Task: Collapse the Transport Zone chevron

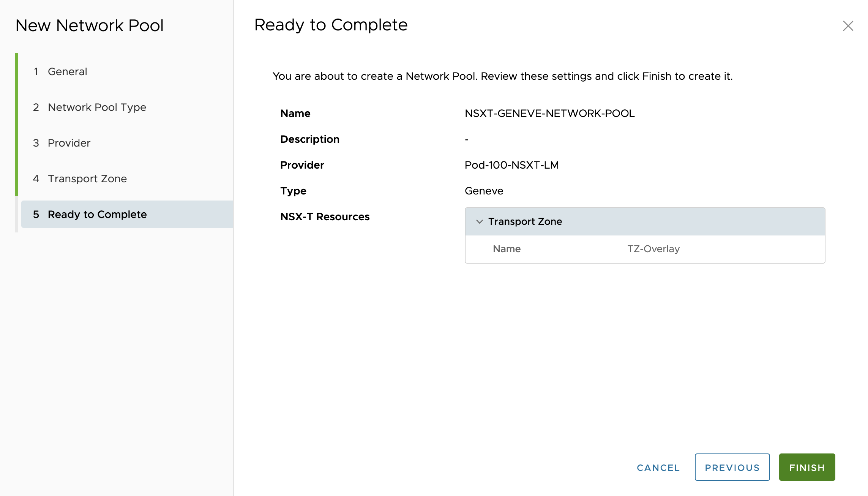Action: point(480,221)
